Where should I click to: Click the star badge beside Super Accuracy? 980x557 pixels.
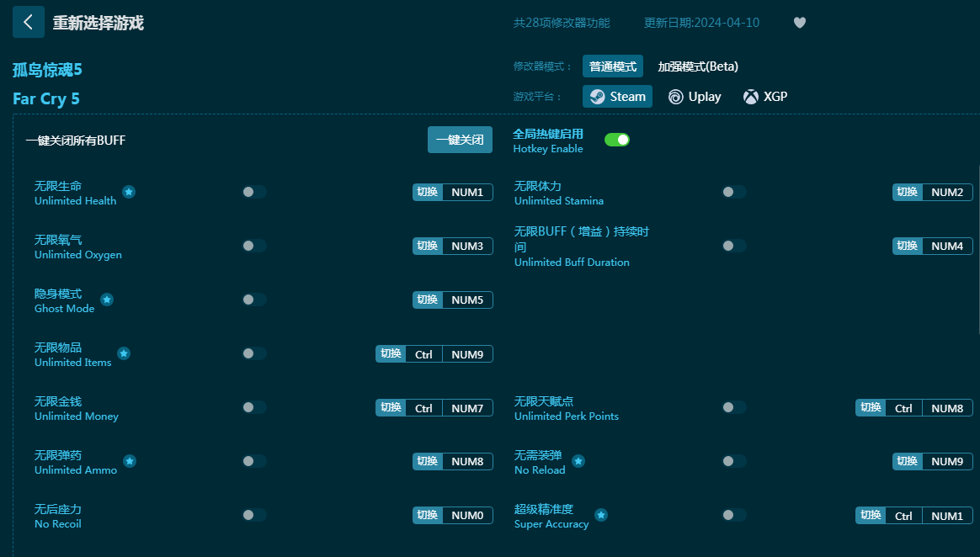click(601, 515)
